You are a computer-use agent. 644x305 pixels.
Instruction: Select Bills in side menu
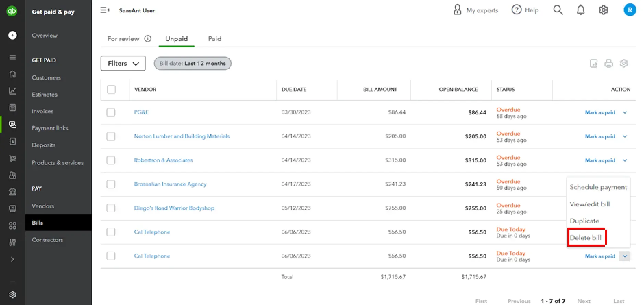(59, 223)
